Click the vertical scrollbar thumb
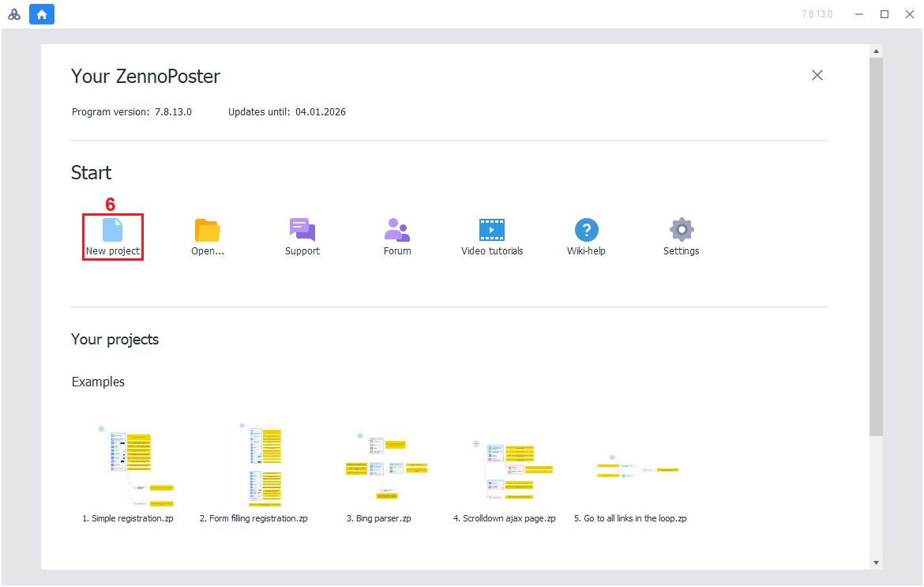This screenshot has height=587, width=924. coord(877,247)
